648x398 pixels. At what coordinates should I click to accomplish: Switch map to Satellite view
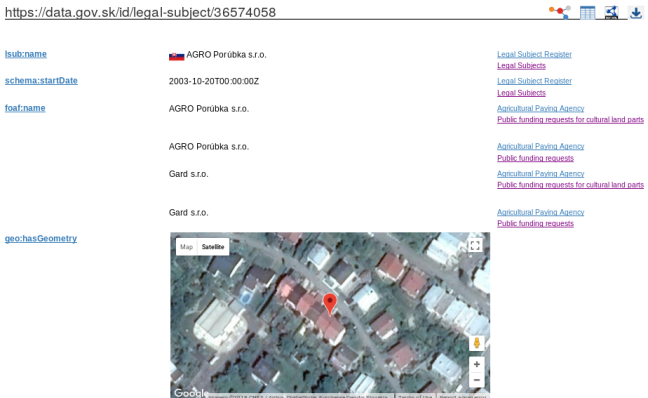coord(213,247)
